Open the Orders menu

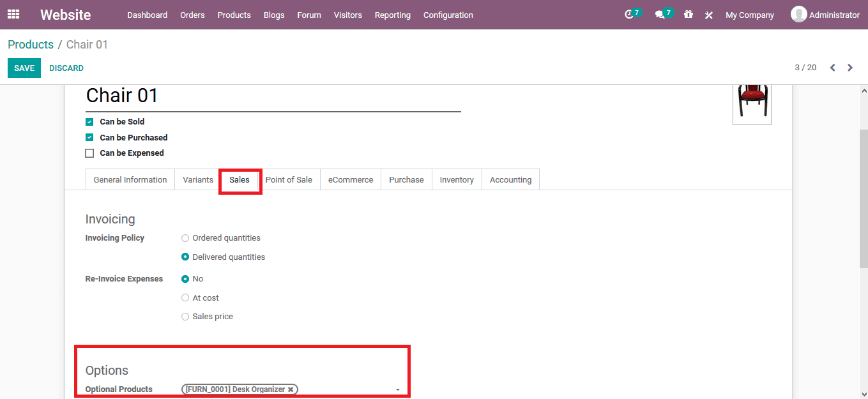coord(192,15)
